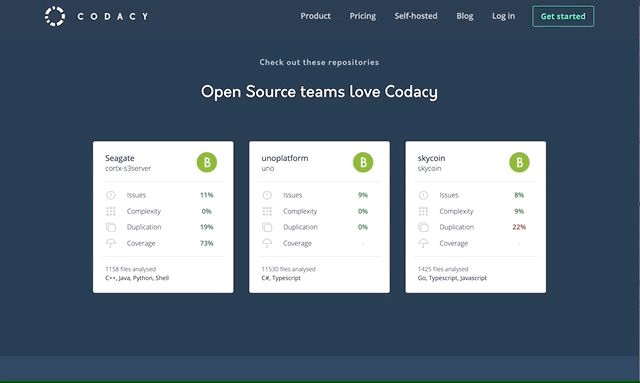Viewport: 640px width, 383px height.
Task: Click the skycoin organization title in third card
Action: pos(431,158)
